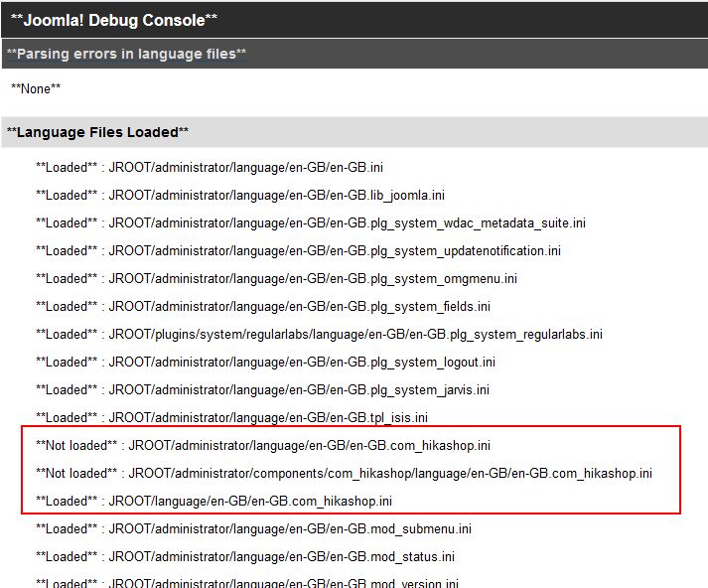Viewport: 708px width, 588px height.
Task: Select the en-GB.mod_status.ini row
Action: [x=245, y=557]
